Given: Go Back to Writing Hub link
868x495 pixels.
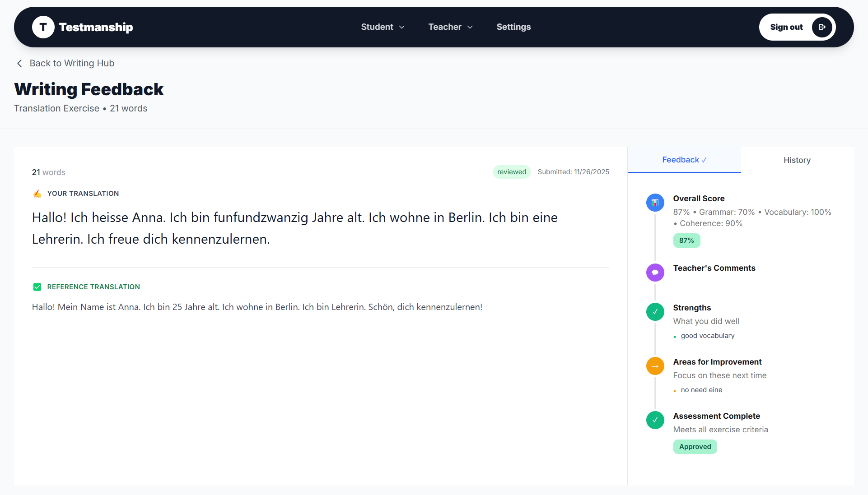Looking at the screenshot, I should click(72, 64).
